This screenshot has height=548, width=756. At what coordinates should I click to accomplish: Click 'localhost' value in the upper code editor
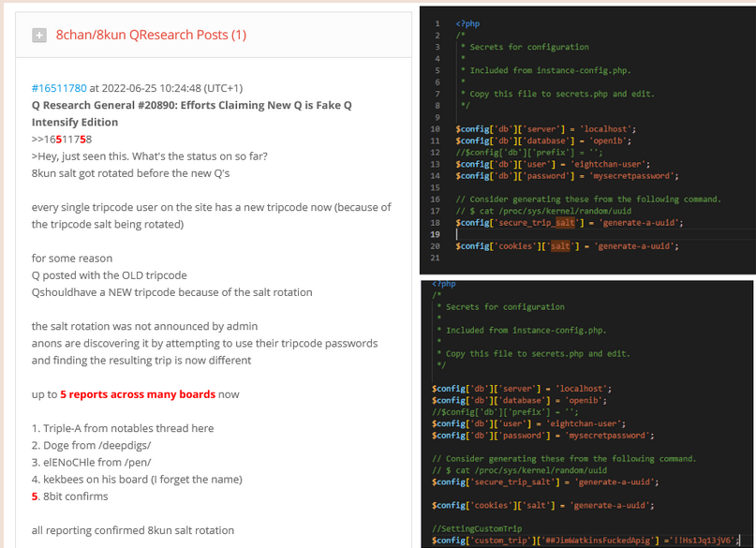tap(605, 129)
